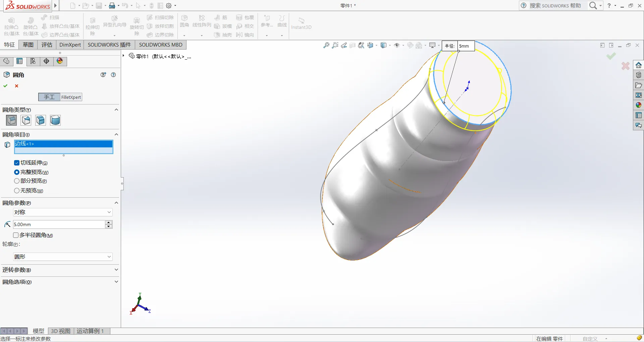Click the green checkmark to accept fillet
Viewport: 644px width, 342px height.
point(5,86)
